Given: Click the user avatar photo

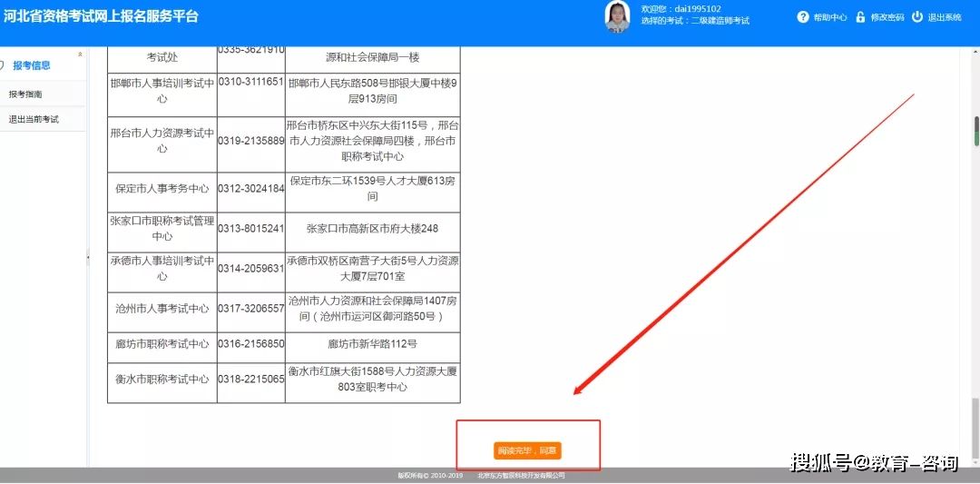Looking at the screenshot, I should 617,16.
